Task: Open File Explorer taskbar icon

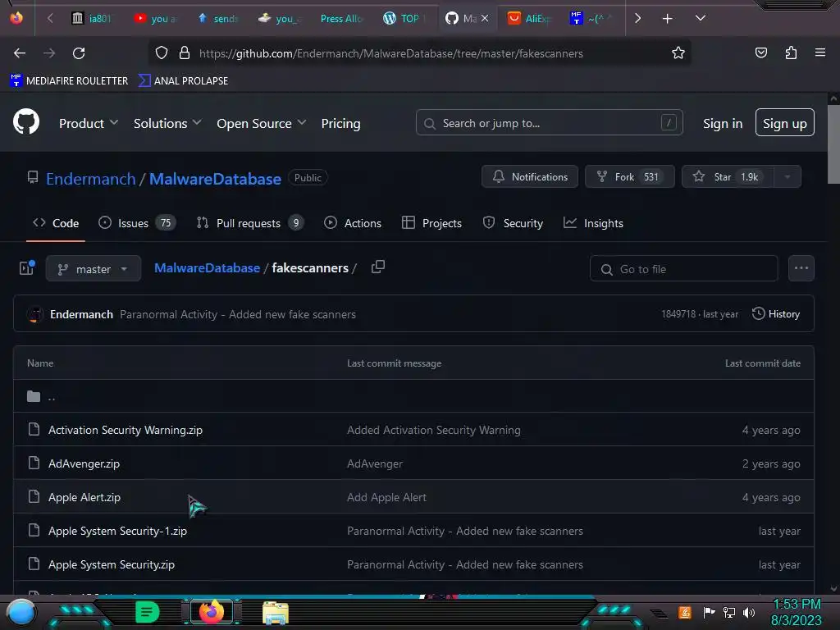Action: pyautogui.click(x=276, y=612)
